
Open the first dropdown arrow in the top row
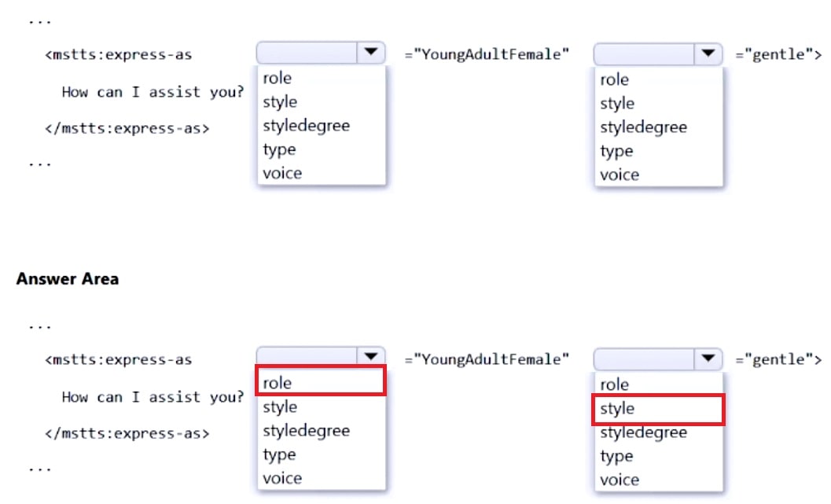[370, 52]
